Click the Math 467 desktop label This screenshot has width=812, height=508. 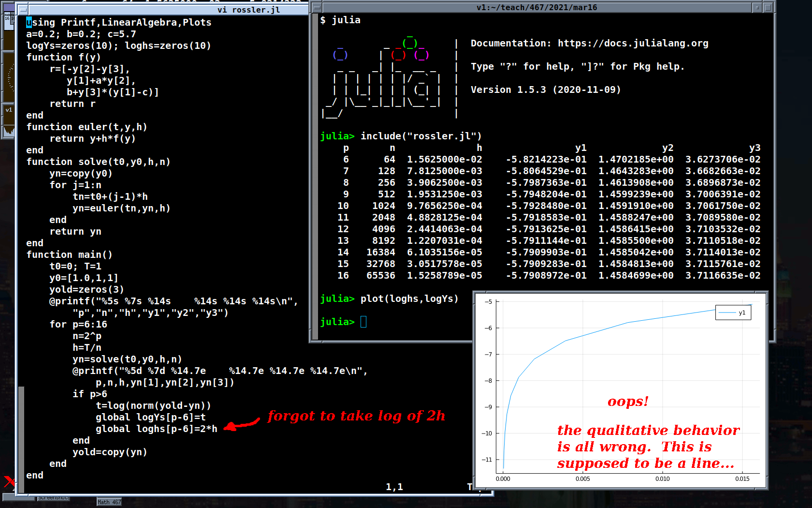click(x=109, y=502)
